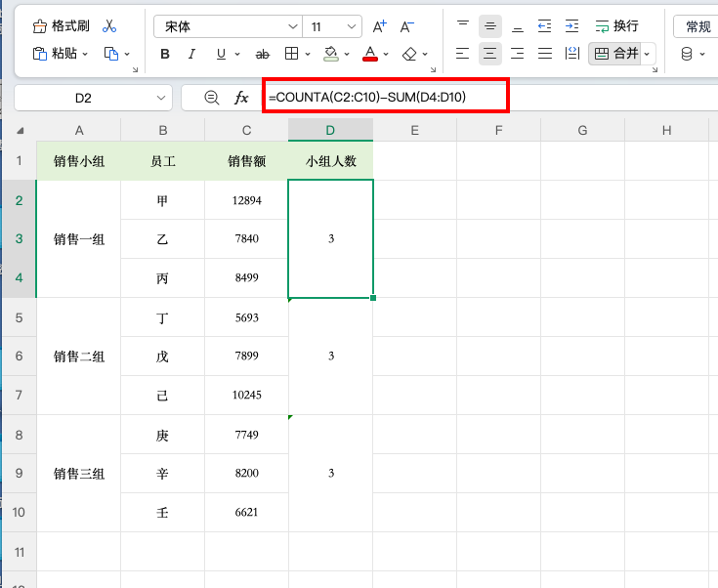Select column G header

coord(582,131)
